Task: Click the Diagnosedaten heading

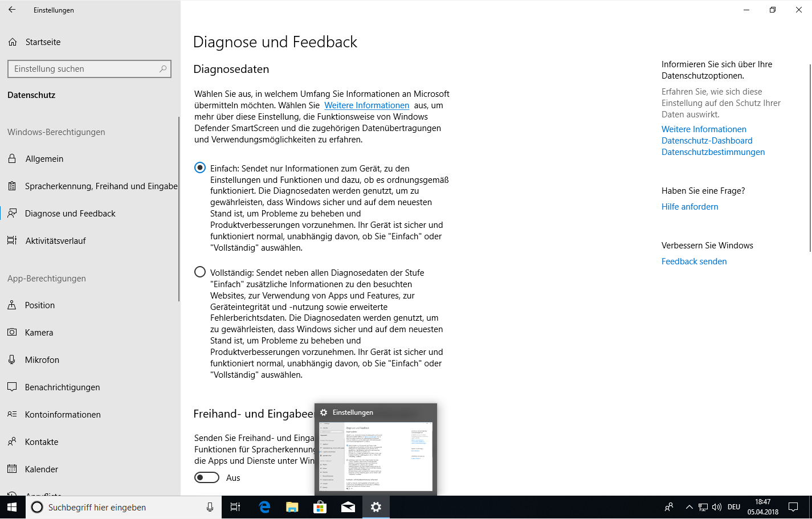Action: (231, 69)
